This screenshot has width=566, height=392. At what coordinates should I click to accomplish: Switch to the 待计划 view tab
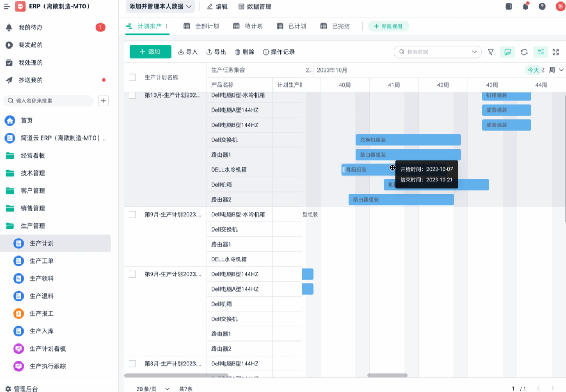pos(248,26)
